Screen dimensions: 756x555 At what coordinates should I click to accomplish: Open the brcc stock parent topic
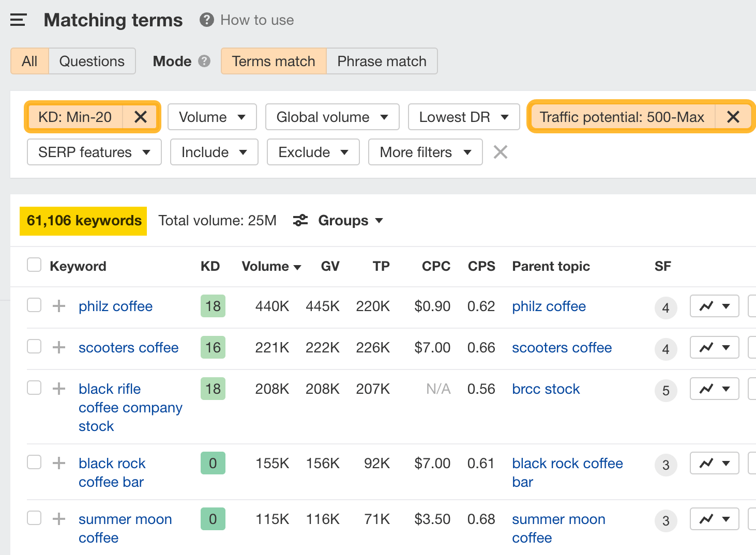(x=546, y=389)
